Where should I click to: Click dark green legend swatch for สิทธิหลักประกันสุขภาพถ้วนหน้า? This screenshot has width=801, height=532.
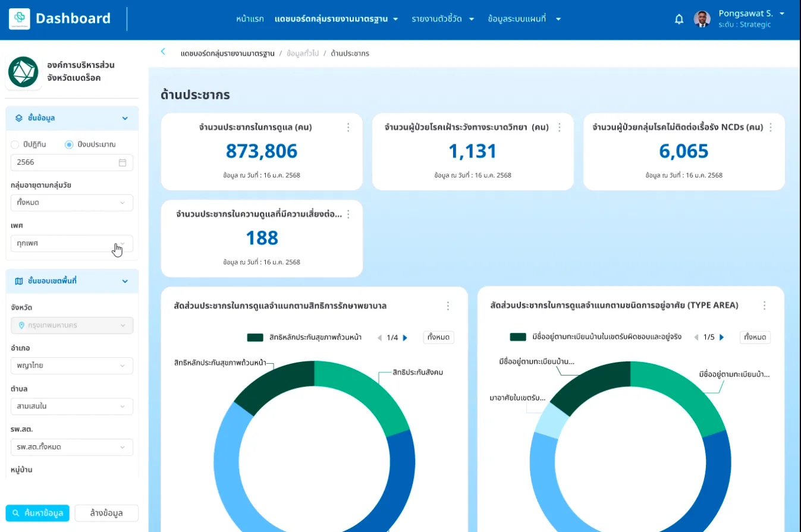pyautogui.click(x=255, y=338)
